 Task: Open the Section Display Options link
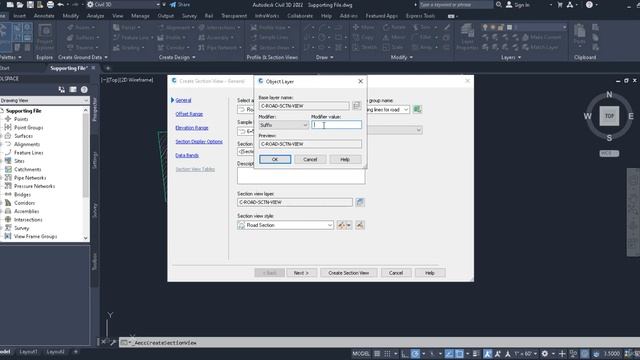tap(199, 142)
